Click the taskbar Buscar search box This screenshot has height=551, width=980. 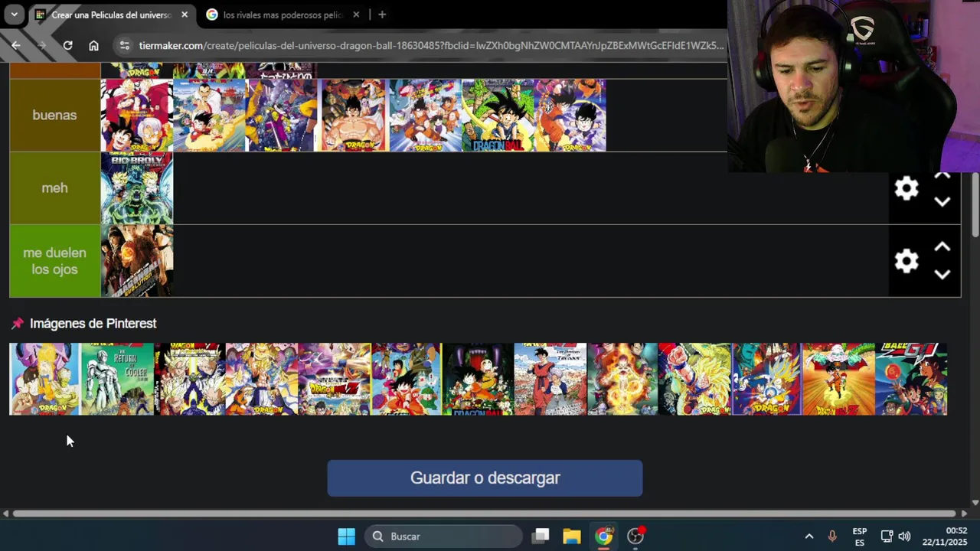point(444,536)
